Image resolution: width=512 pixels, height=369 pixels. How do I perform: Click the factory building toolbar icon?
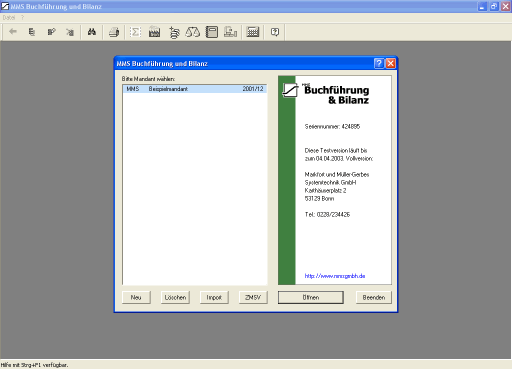154,32
